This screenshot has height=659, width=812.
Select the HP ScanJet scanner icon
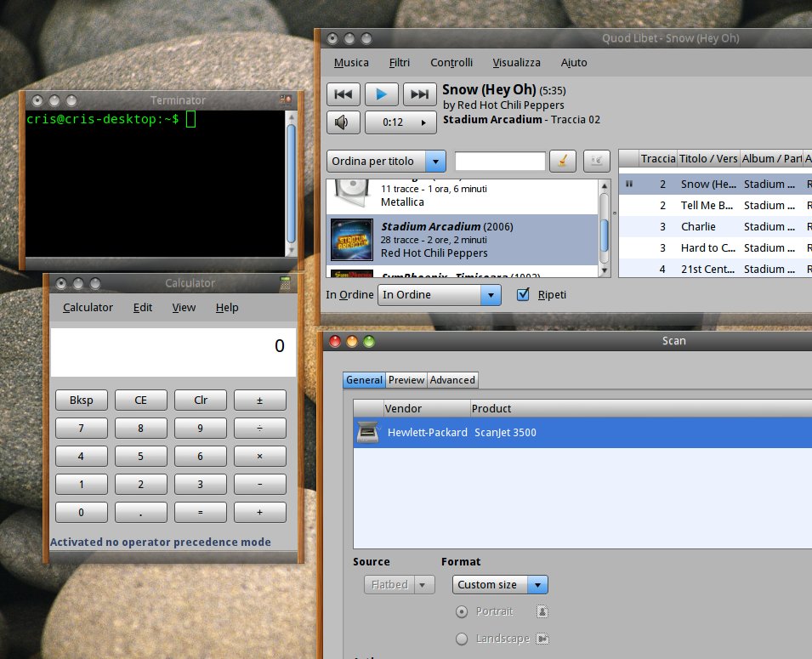(367, 433)
